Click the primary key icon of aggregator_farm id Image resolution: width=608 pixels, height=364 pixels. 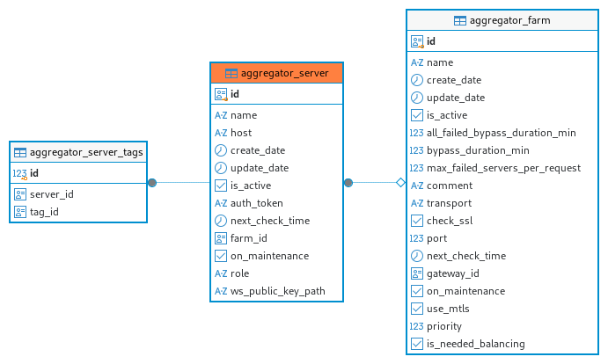417,41
